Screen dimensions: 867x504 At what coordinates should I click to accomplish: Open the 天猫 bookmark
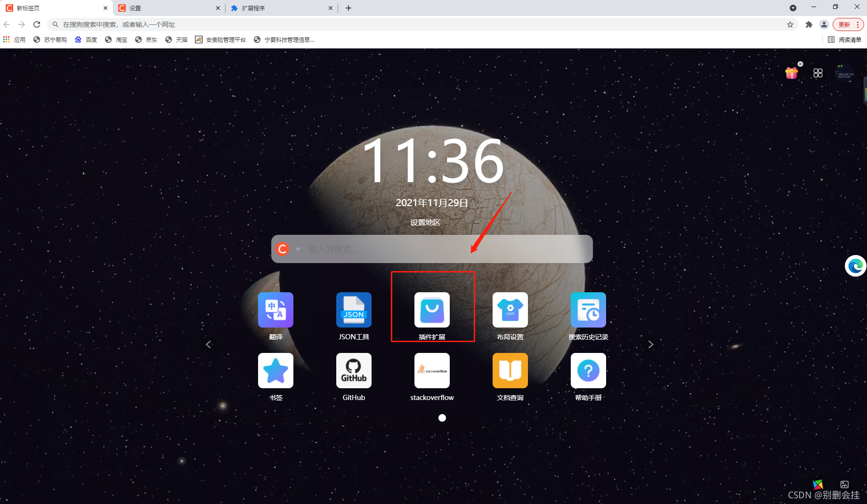coord(176,40)
